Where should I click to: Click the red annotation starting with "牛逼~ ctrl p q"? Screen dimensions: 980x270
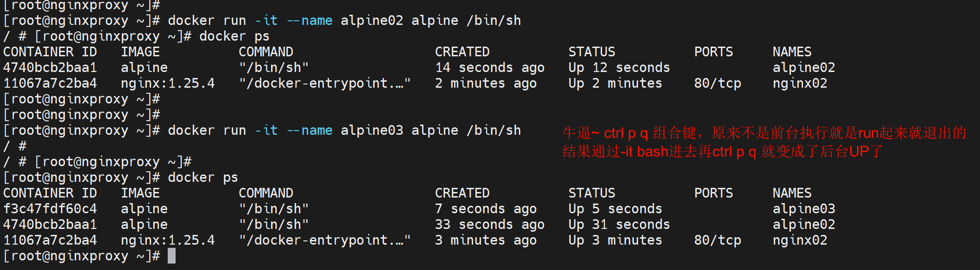[x=764, y=133]
